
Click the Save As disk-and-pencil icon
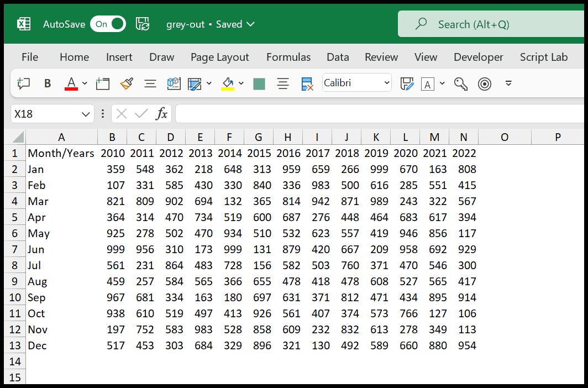coord(407,83)
